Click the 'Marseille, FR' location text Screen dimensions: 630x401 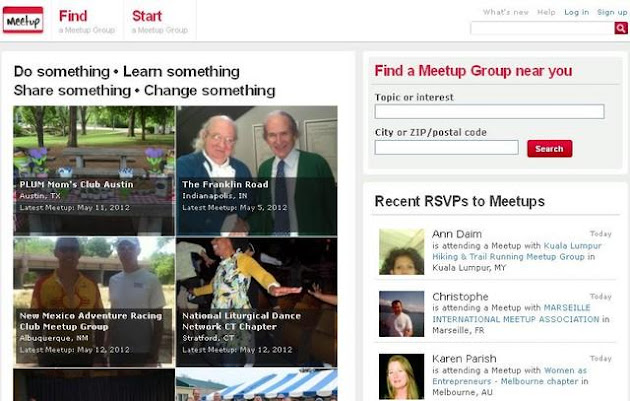pyautogui.click(x=458, y=330)
